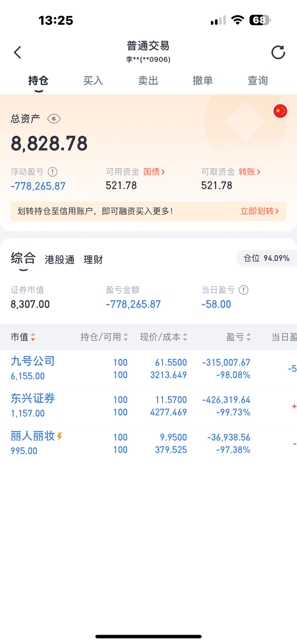Tap the 仓位 94.09% badge

tap(266, 258)
